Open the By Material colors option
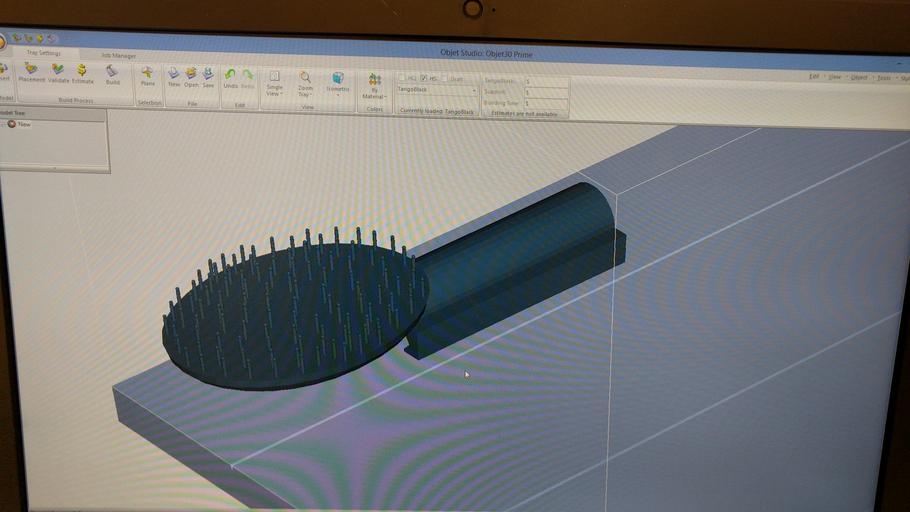Screen dimensions: 910x512 click(x=375, y=86)
